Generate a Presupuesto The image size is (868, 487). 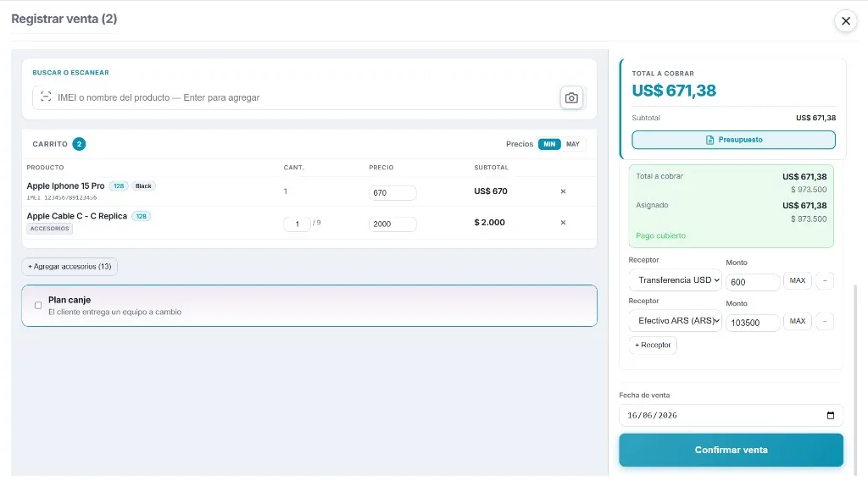[733, 140]
